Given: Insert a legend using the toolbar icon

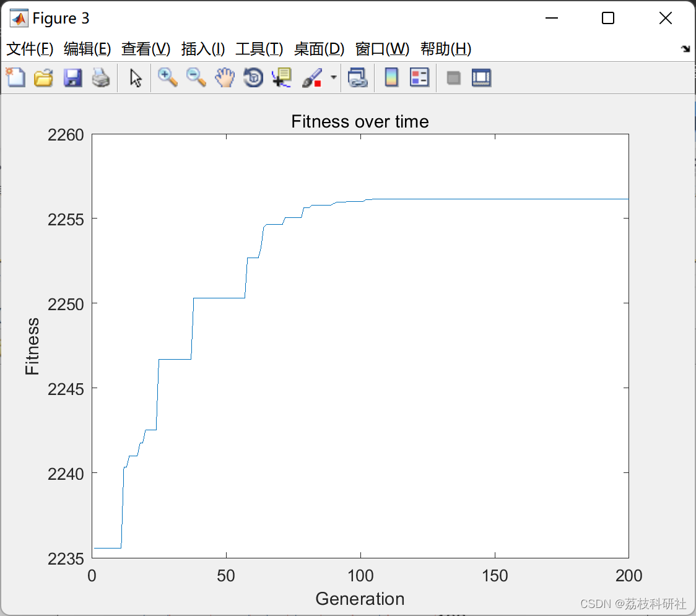Looking at the screenshot, I should tap(419, 78).
